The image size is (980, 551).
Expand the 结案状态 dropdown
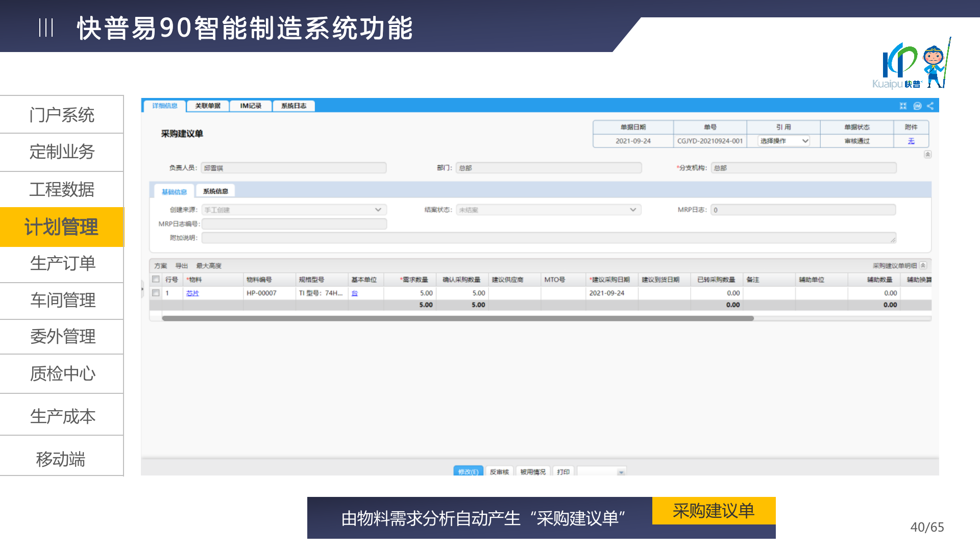[632, 210]
